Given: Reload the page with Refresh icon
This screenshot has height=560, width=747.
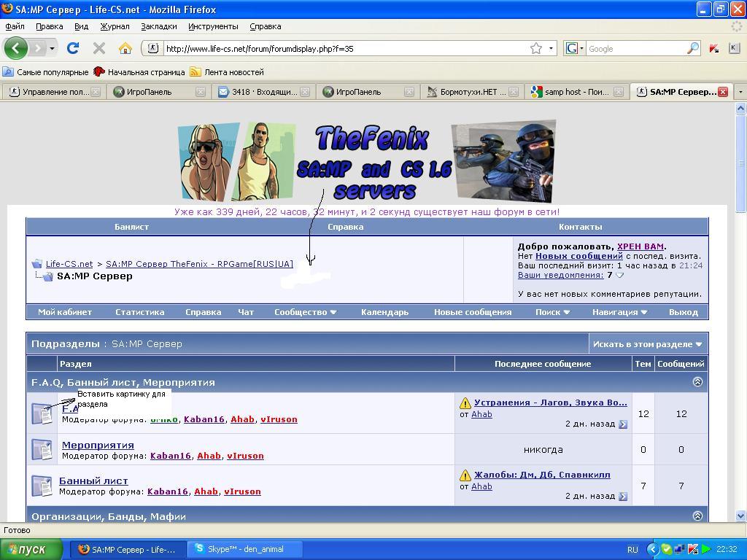Looking at the screenshot, I should (x=73, y=48).
